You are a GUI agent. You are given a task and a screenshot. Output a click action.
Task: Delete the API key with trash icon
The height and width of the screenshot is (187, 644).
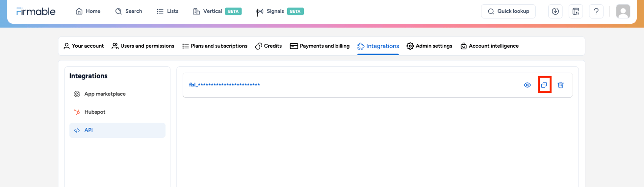coord(561,85)
